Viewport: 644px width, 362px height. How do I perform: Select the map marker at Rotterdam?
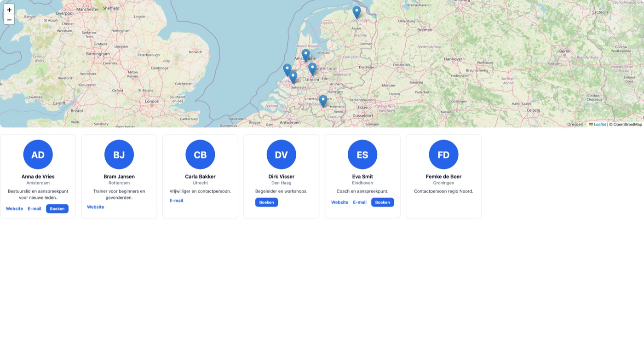click(293, 77)
